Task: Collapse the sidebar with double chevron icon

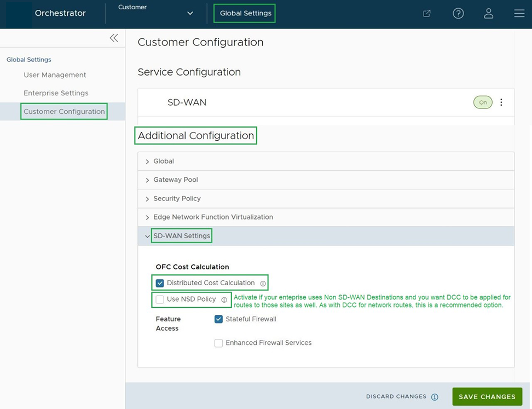Action: point(114,38)
